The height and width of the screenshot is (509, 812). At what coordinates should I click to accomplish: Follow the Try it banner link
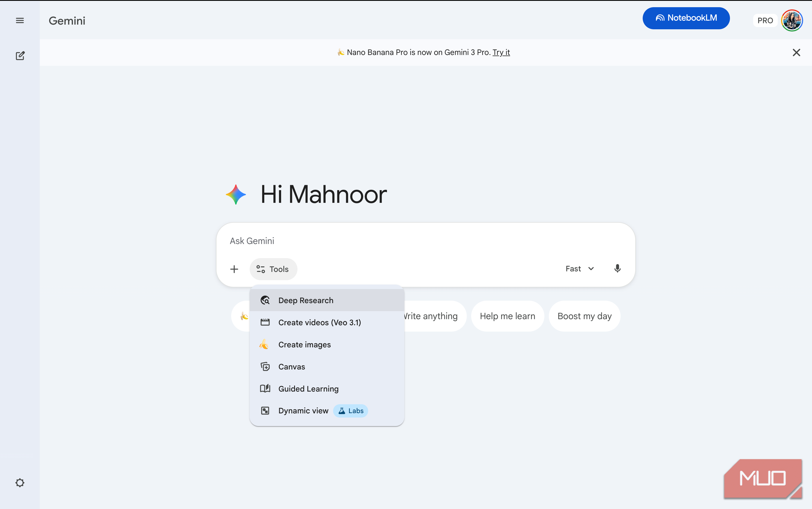(x=501, y=53)
